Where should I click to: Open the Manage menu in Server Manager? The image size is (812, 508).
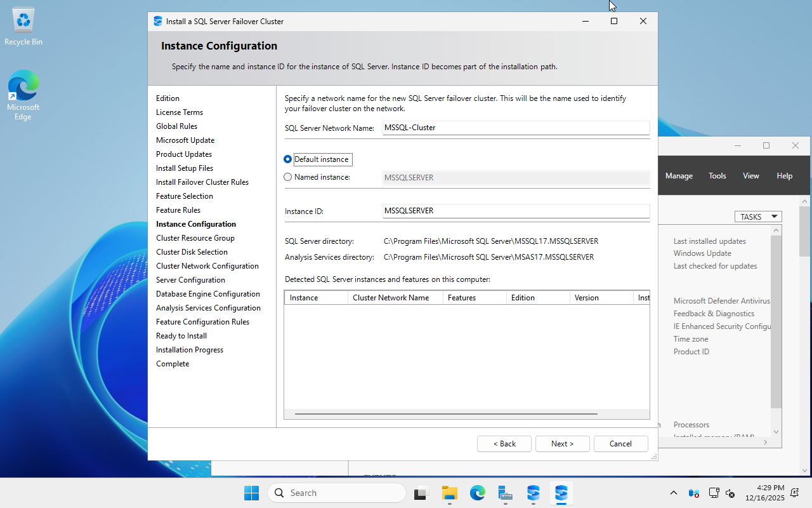coord(679,175)
